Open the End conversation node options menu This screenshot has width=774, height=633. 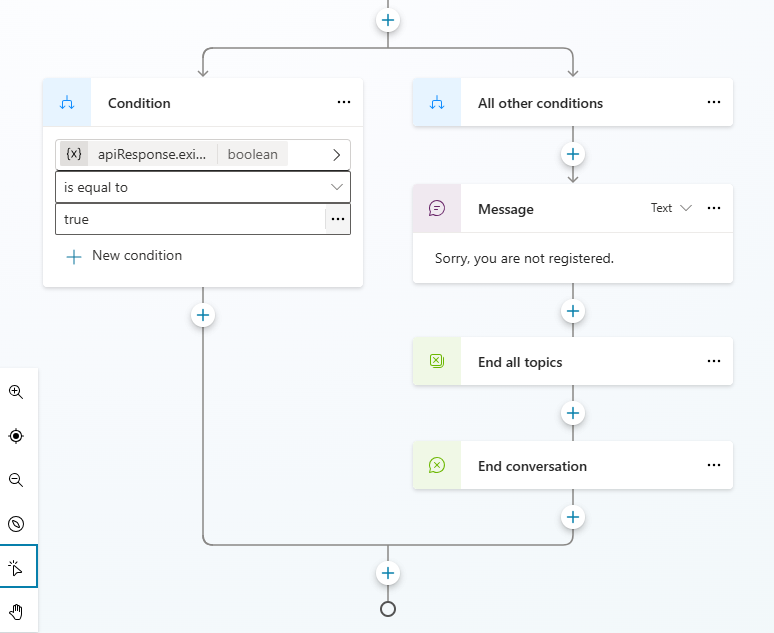pos(714,466)
